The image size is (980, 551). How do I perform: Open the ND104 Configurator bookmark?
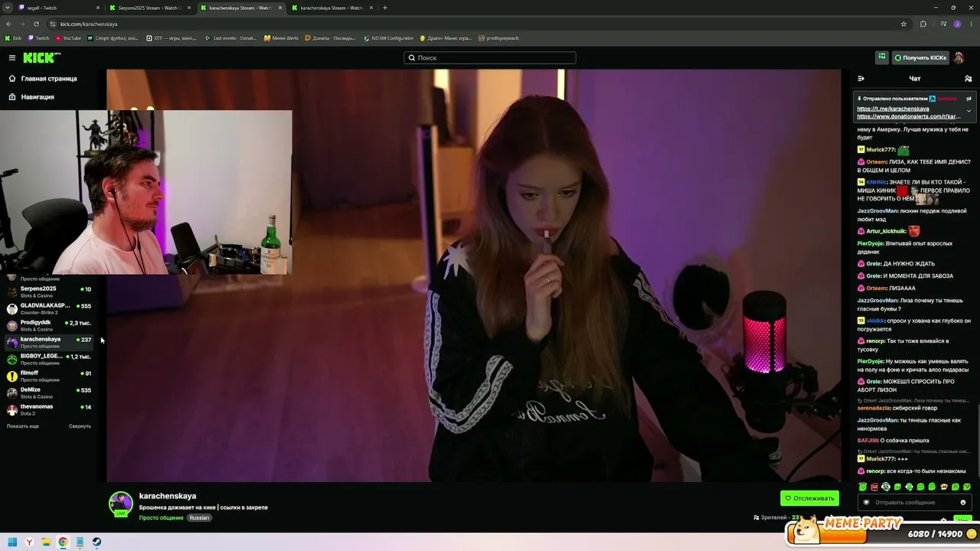pos(389,38)
